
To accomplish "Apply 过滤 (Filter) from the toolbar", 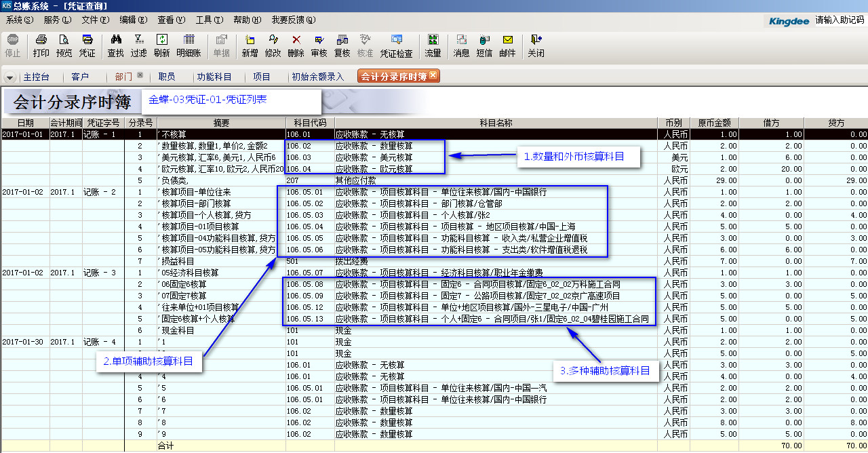I will click(138, 45).
